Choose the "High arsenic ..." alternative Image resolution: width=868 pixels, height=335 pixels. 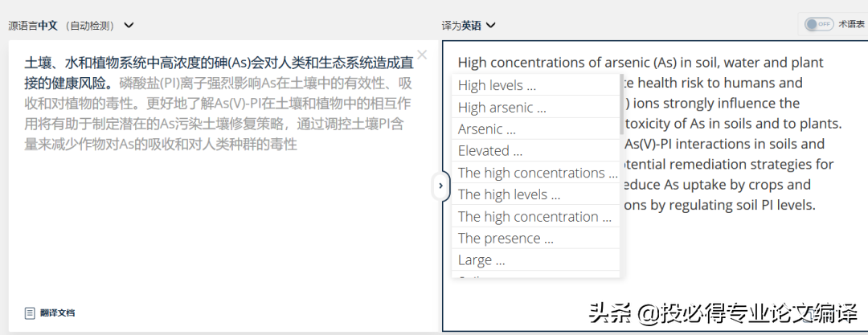[502, 107]
